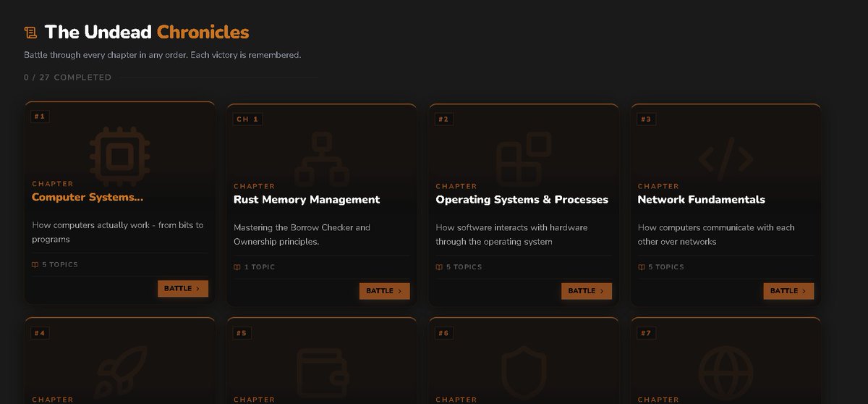This screenshot has width=868, height=404.
Task: Click the #3 badge on Network Fundamentals card
Action: click(x=646, y=119)
